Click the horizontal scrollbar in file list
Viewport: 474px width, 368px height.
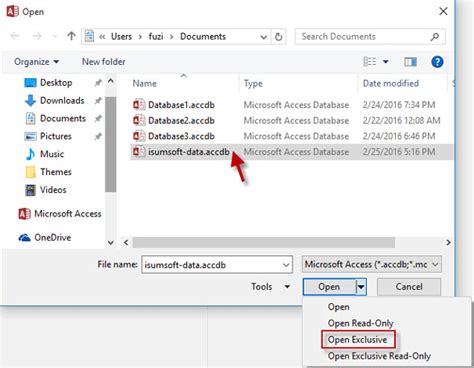tap(264, 242)
